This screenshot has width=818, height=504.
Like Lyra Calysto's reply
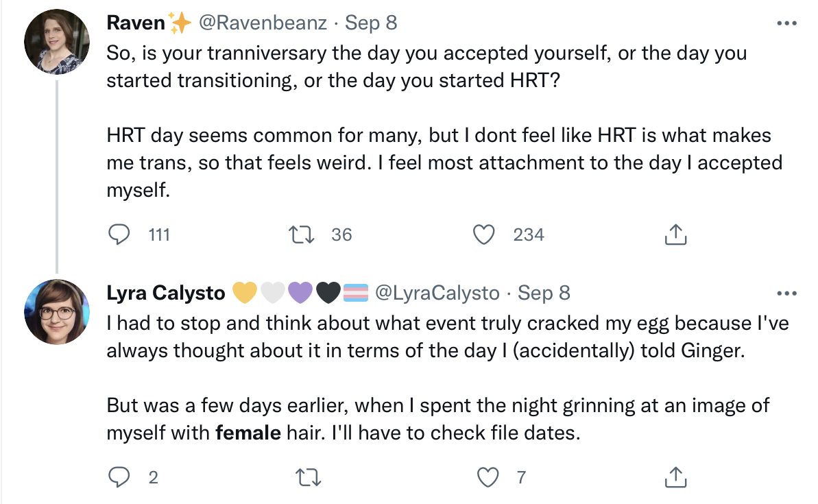pos(488,477)
